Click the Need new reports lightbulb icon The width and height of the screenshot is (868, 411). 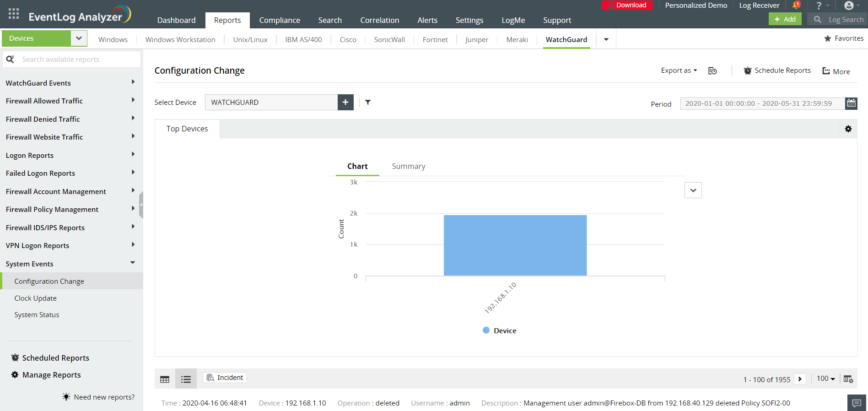tap(66, 397)
